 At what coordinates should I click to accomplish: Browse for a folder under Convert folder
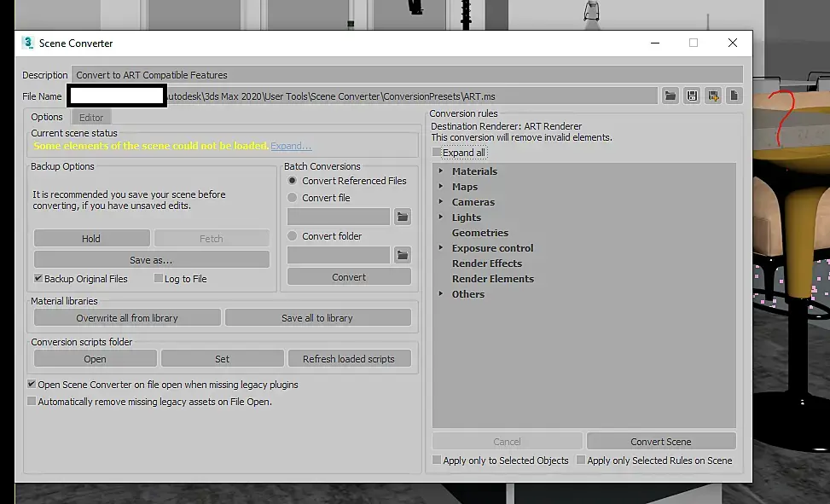[403, 255]
